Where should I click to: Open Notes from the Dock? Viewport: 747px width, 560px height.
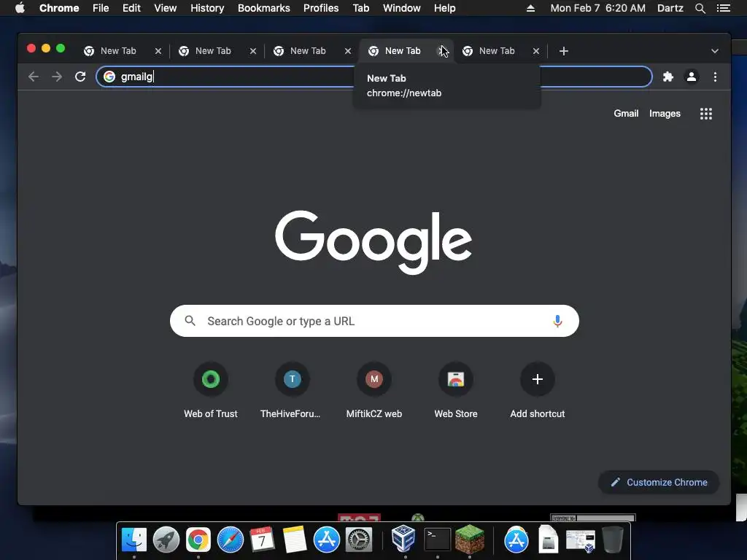pyautogui.click(x=295, y=540)
